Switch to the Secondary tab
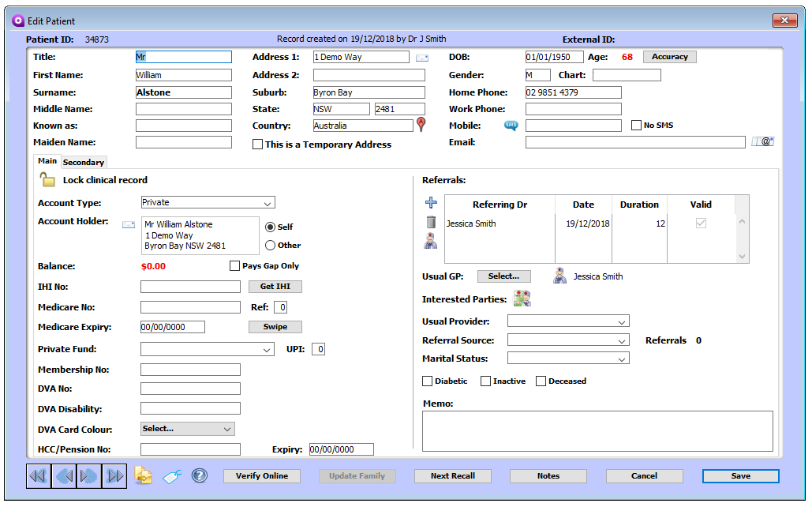The height and width of the screenshot is (507, 812). coord(84,163)
